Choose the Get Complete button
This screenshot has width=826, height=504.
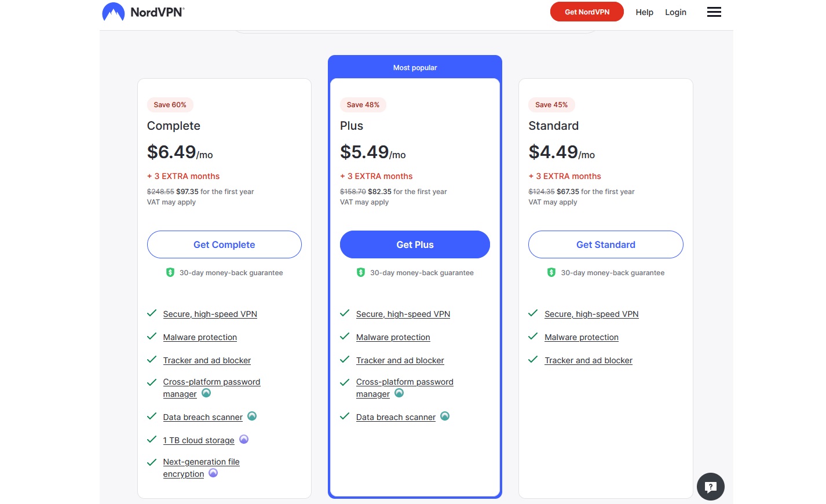[x=224, y=244]
